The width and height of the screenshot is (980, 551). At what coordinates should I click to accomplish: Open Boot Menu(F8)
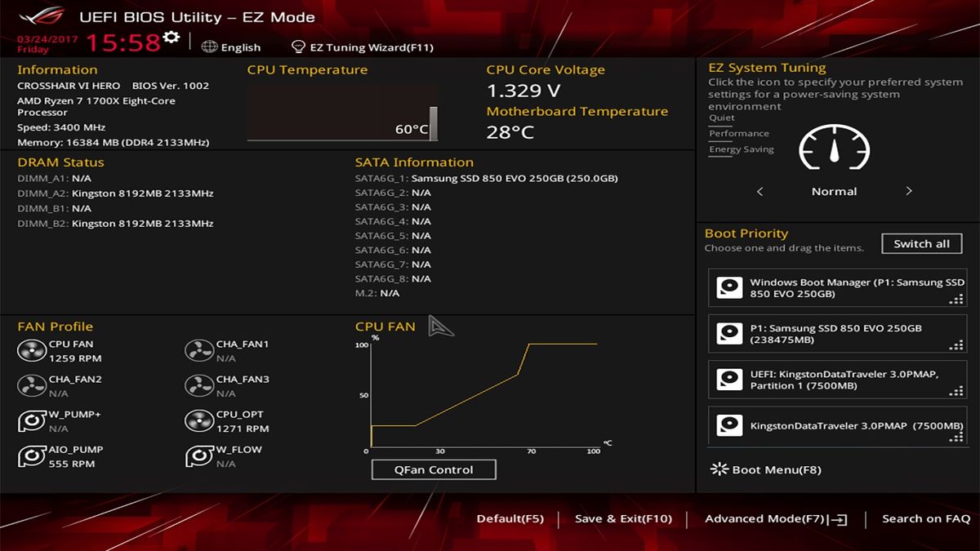coord(777,470)
